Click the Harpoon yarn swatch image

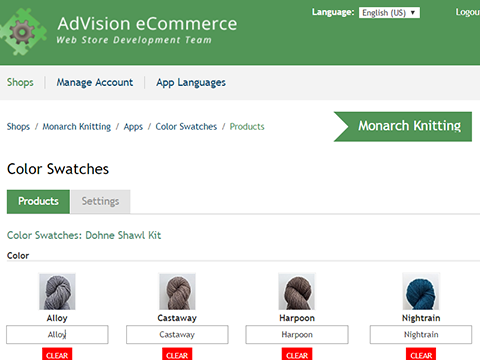click(297, 292)
